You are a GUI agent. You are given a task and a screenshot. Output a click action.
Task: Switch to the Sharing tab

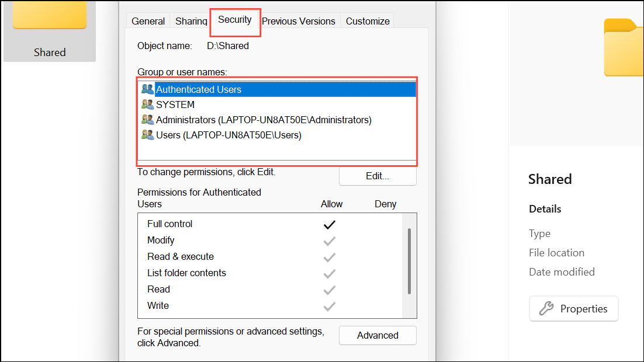pyautogui.click(x=191, y=20)
